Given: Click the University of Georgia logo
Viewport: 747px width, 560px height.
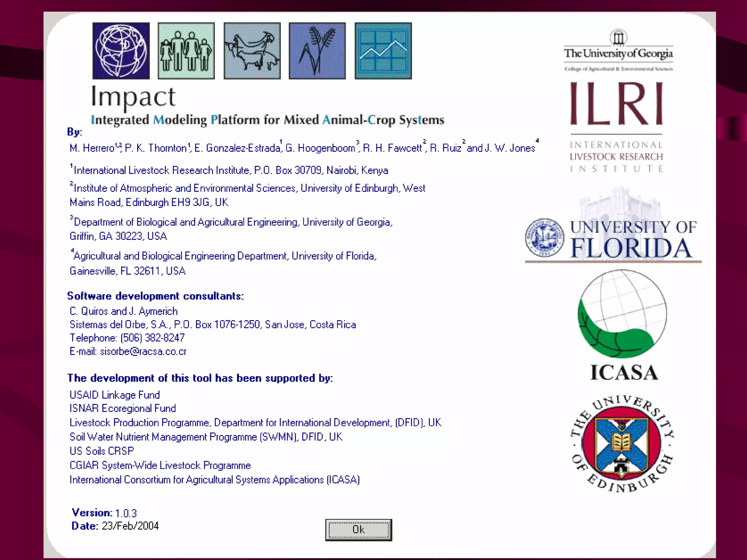Looking at the screenshot, I should [618, 51].
